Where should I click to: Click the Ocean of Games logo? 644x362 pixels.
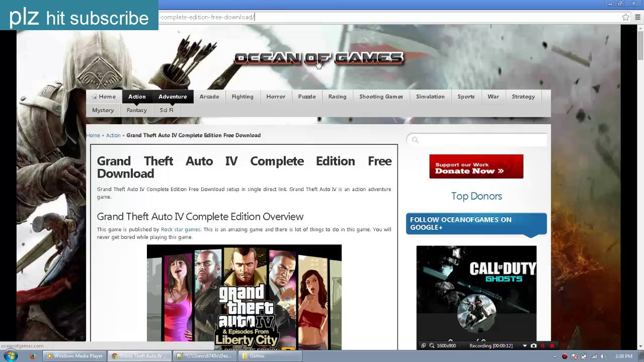pyautogui.click(x=318, y=58)
